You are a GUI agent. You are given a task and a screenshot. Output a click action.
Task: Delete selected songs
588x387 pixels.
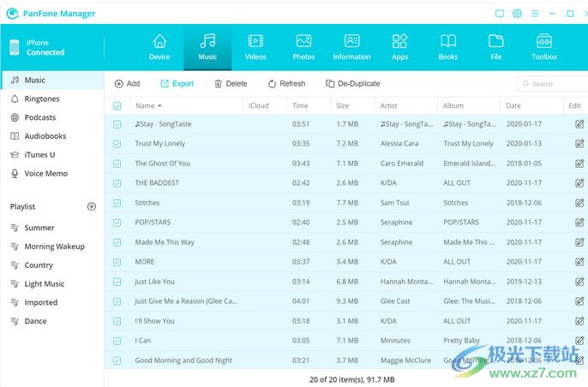[x=231, y=84]
